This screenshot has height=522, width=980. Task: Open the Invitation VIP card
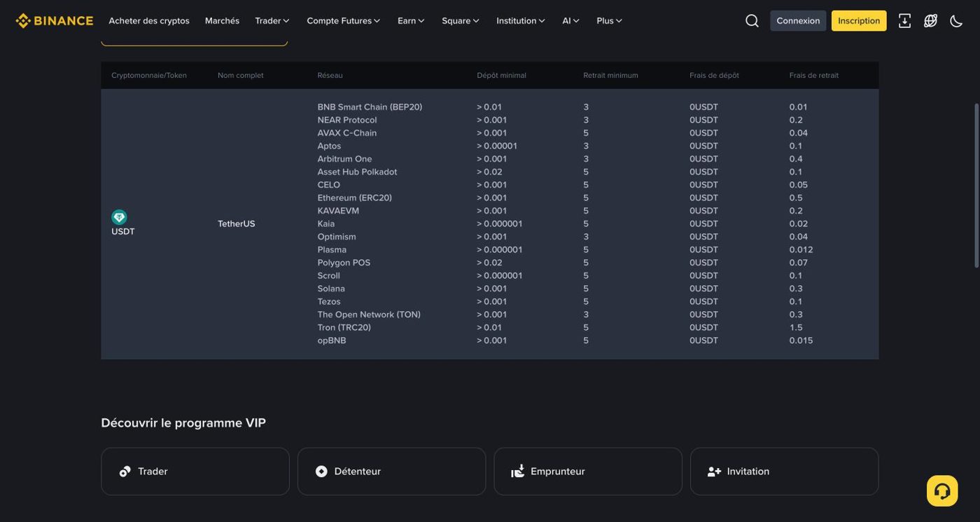point(785,472)
